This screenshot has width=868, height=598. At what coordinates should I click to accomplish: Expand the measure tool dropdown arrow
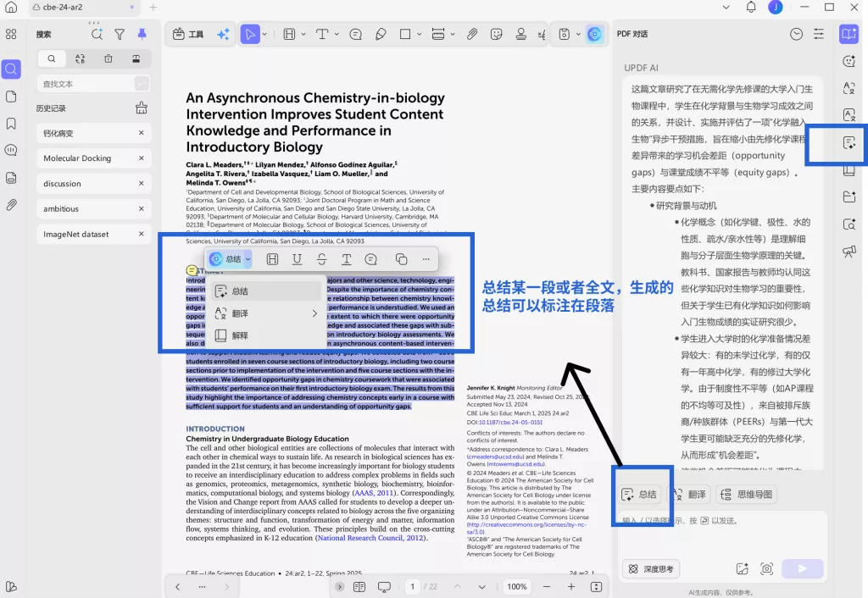pos(453,34)
